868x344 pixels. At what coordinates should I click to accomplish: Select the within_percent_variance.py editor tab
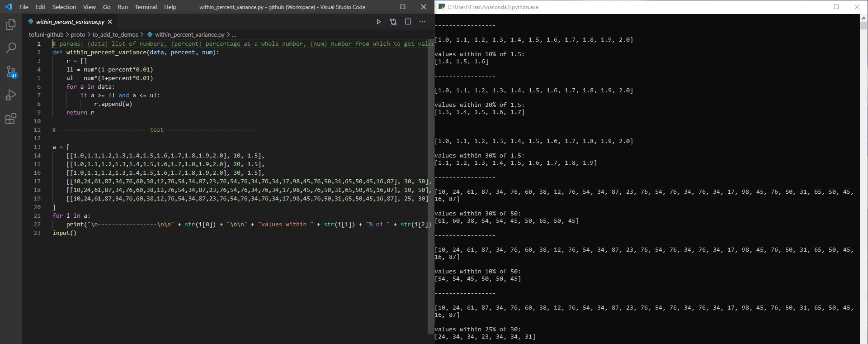coord(70,22)
